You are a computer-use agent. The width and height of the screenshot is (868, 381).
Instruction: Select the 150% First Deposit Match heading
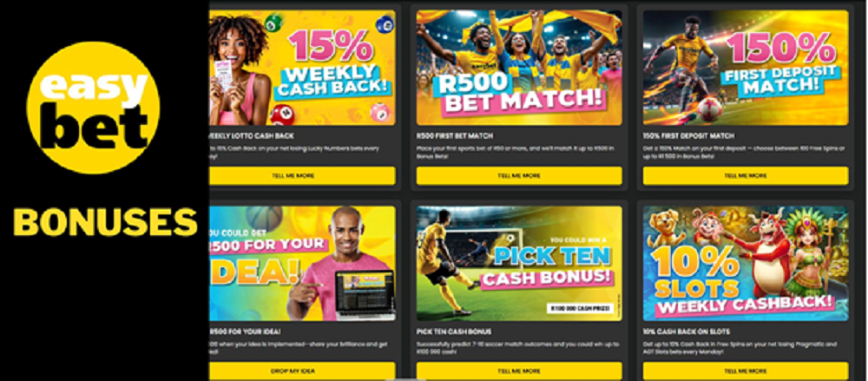coord(688,135)
